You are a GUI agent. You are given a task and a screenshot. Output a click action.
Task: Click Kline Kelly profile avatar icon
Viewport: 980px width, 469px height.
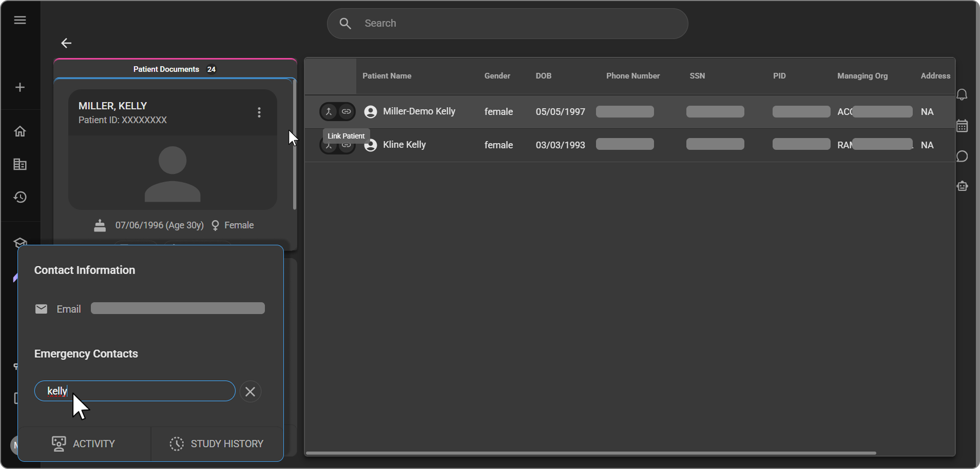tap(371, 145)
